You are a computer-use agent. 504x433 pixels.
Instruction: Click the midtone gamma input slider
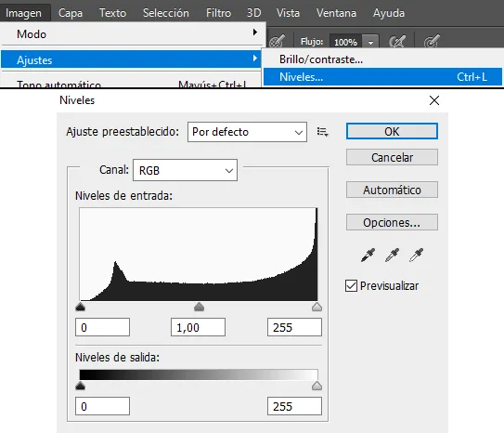[199, 307]
